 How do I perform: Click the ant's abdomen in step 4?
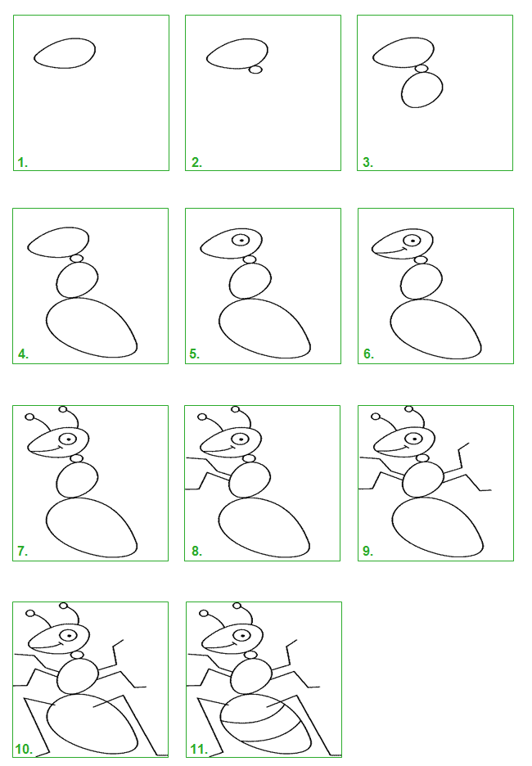[x=92, y=327]
